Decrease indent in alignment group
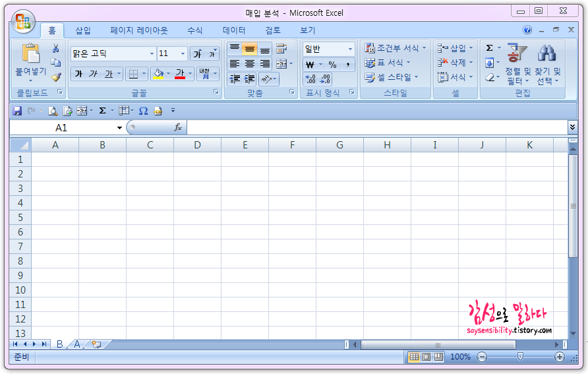Image resolution: width=588 pixels, height=374 pixels. (235, 79)
